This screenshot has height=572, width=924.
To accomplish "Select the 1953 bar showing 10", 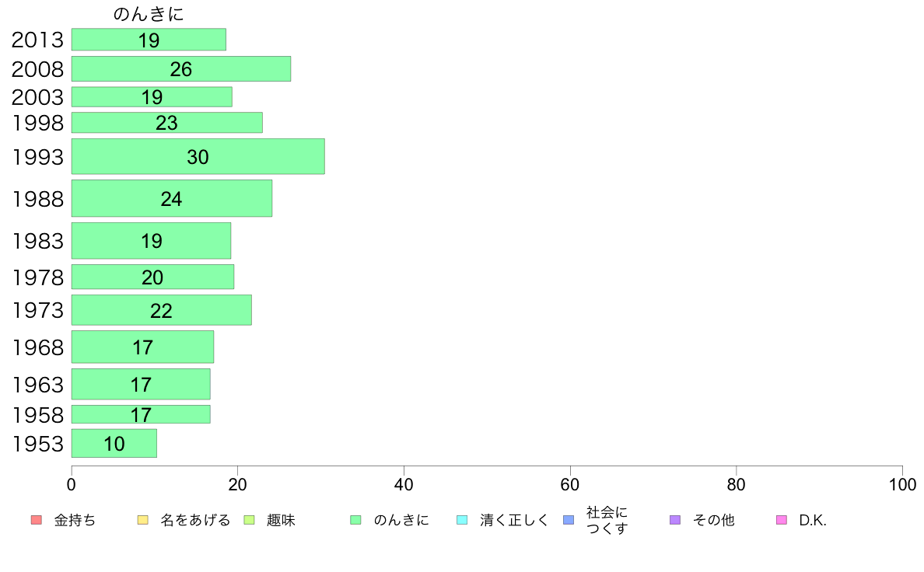I will click(114, 444).
